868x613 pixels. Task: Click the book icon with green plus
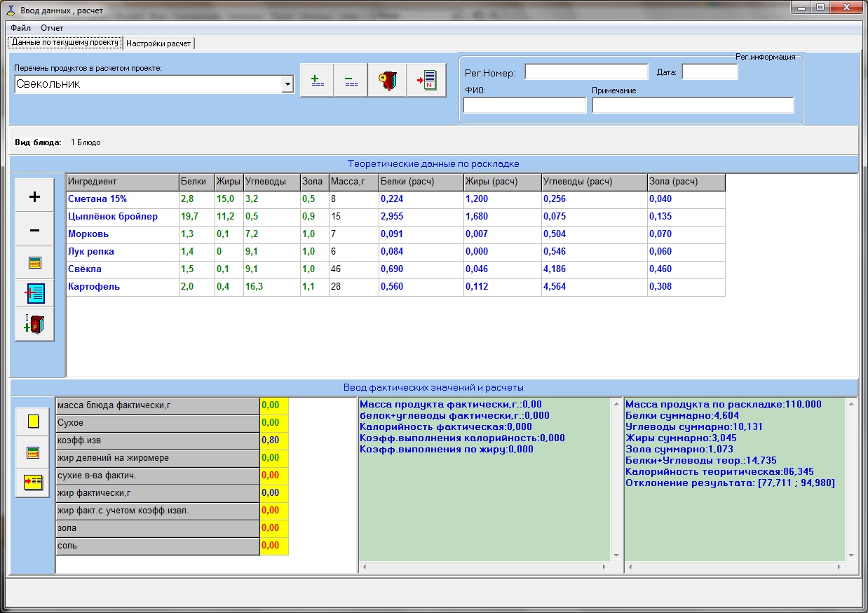[x=34, y=325]
